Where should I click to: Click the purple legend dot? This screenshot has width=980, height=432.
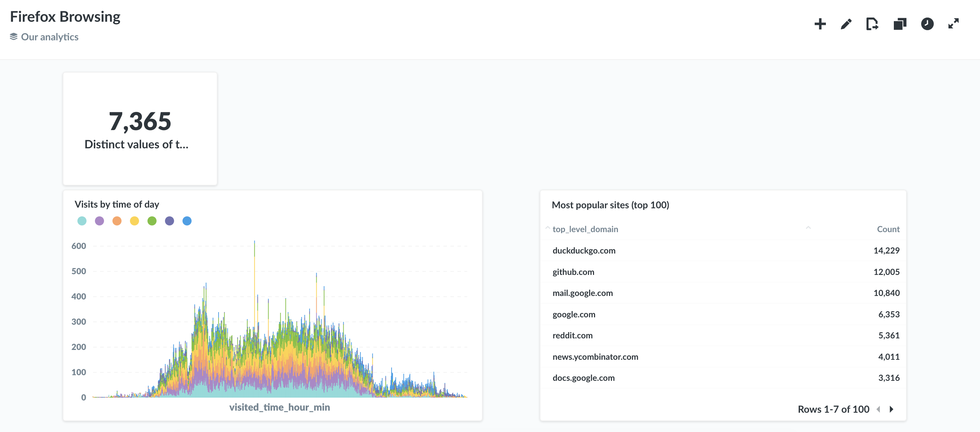tap(99, 221)
